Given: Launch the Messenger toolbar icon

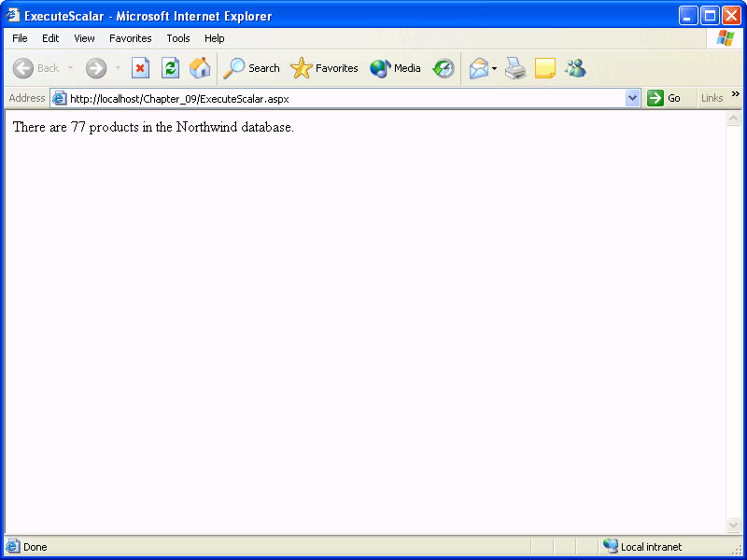Looking at the screenshot, I should point(575,68).
